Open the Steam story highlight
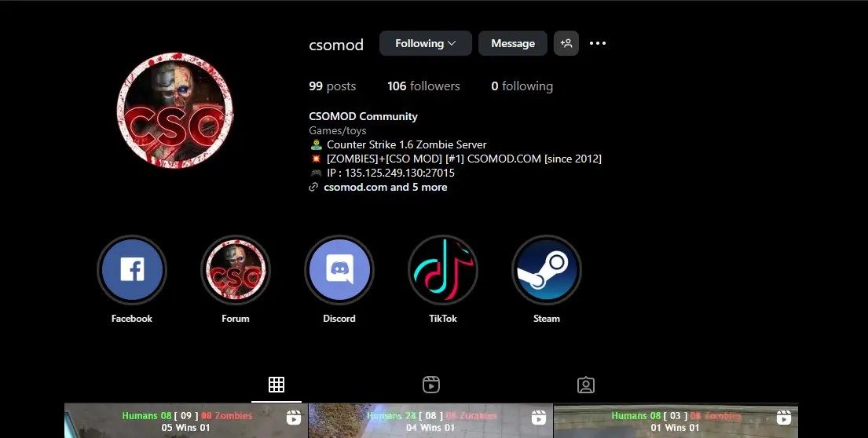Screen dimensions: 868x438 [547, 270]
